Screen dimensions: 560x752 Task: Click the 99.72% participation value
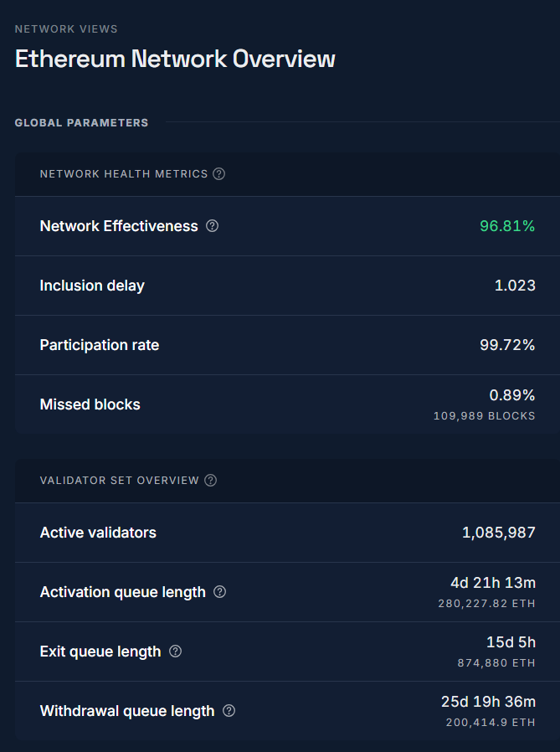[506, 345]
